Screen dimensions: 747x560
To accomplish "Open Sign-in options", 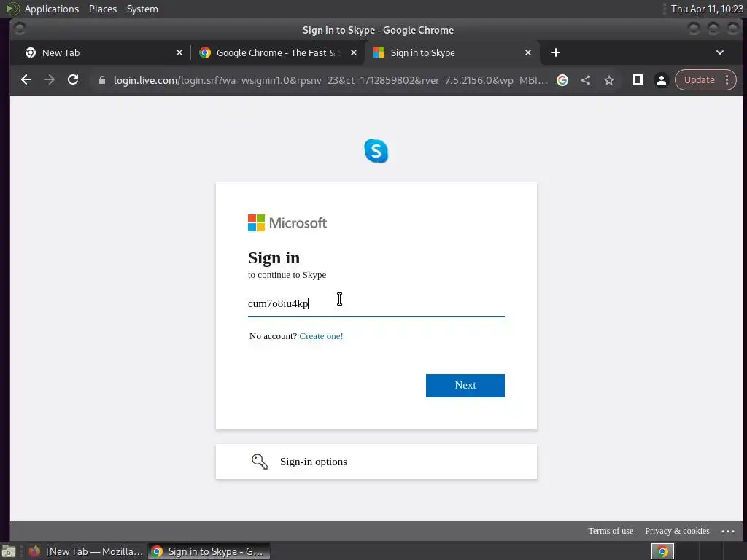I will tap(376, 462).
